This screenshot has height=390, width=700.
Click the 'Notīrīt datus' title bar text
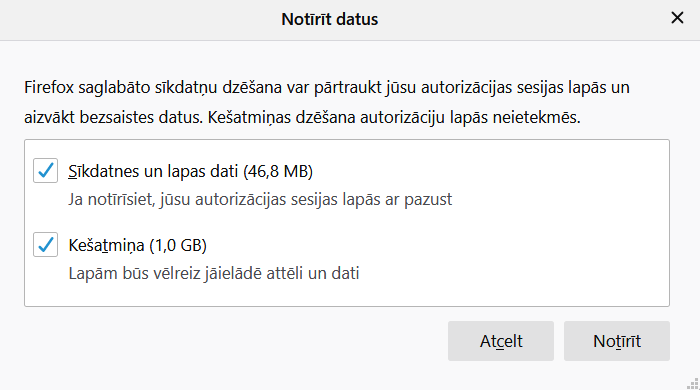329,19
